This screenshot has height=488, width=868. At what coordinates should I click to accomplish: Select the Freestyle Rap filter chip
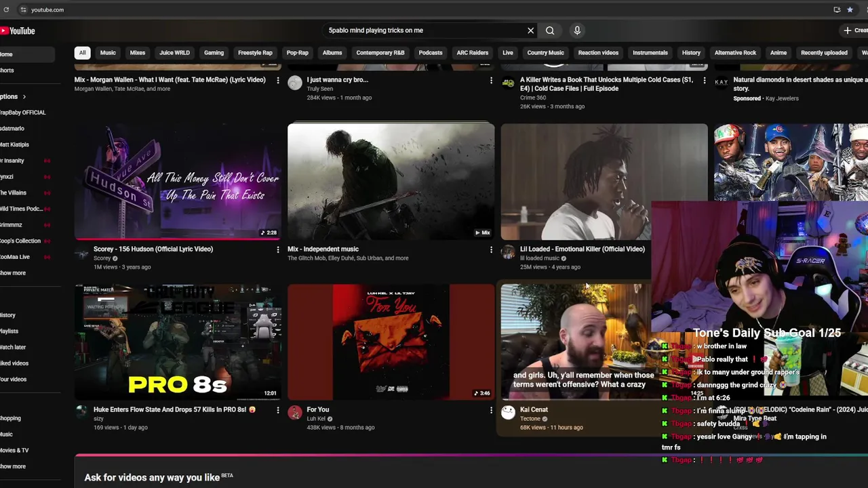pos(255,53)
